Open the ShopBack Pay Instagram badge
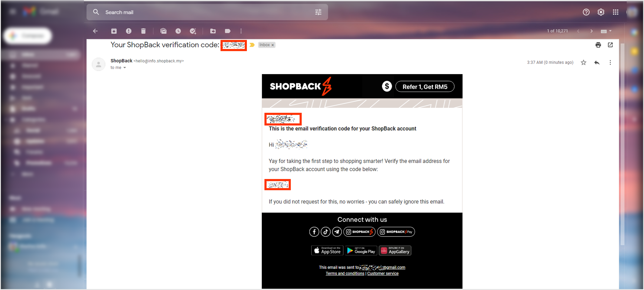644x290 pixels. [x=396, y=232]
